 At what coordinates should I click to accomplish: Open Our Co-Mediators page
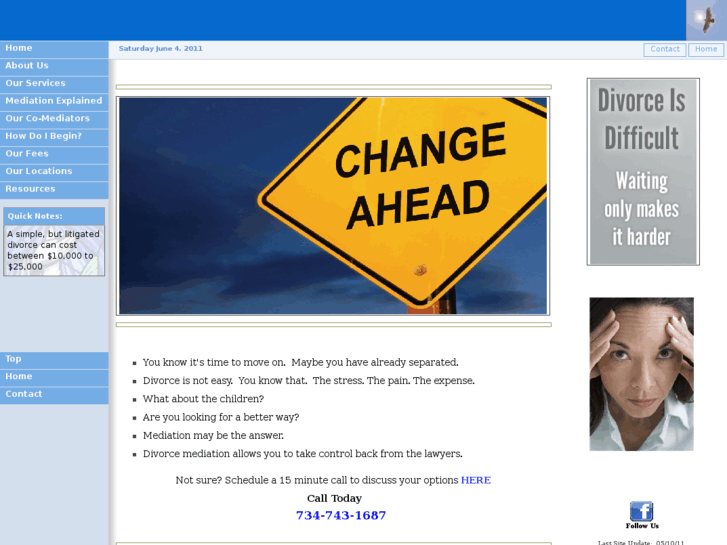(x=54, y=119)
